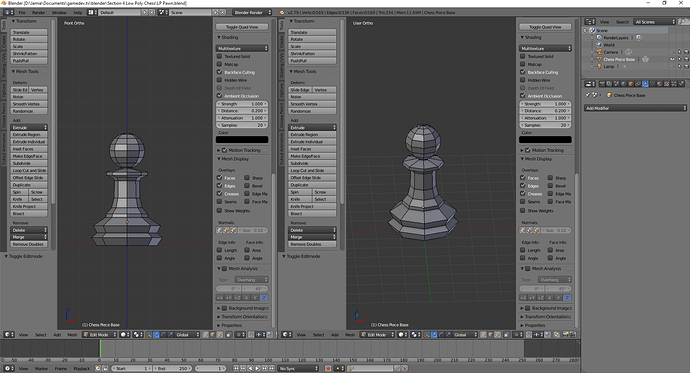Click the pin icon in properties editor

[587, 95]
